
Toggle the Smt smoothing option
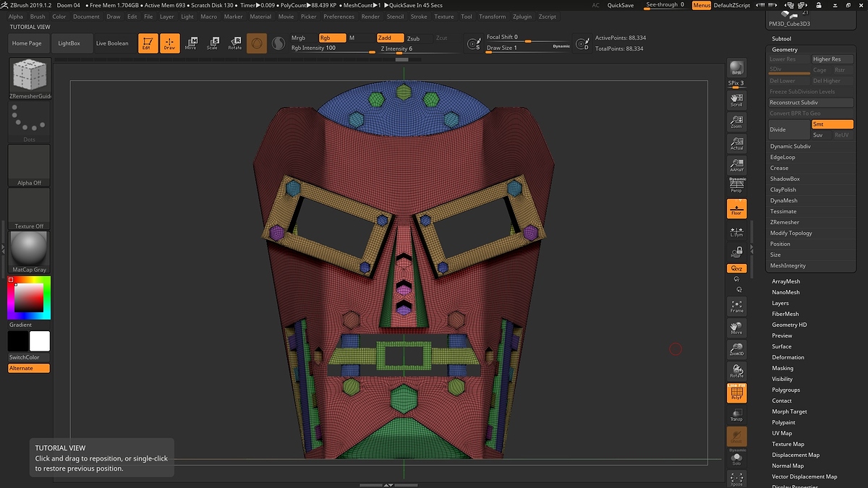[833, 124]
